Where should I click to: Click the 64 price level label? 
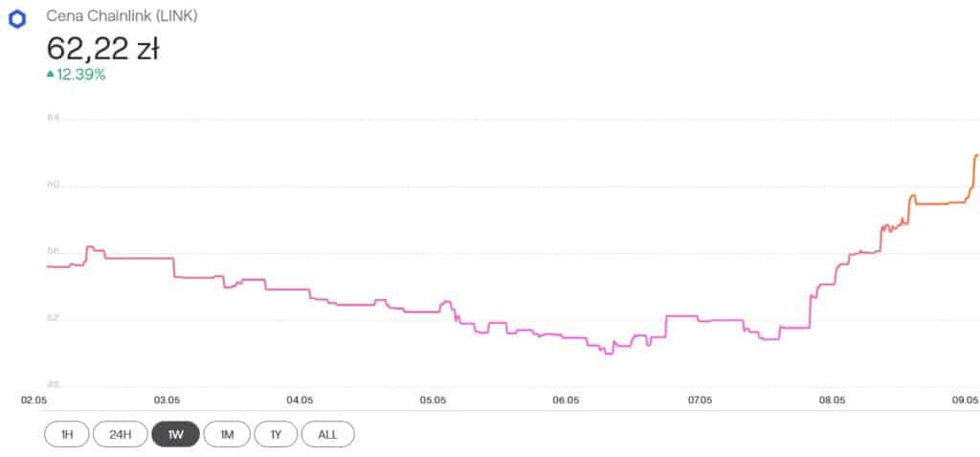tap(53, 119)
